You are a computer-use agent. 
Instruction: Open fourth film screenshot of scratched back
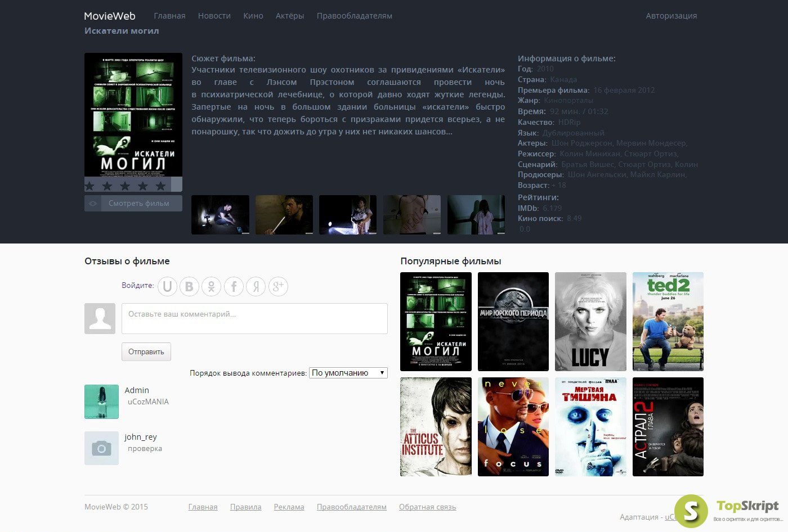pyautogui.click(x=412, y=215)
